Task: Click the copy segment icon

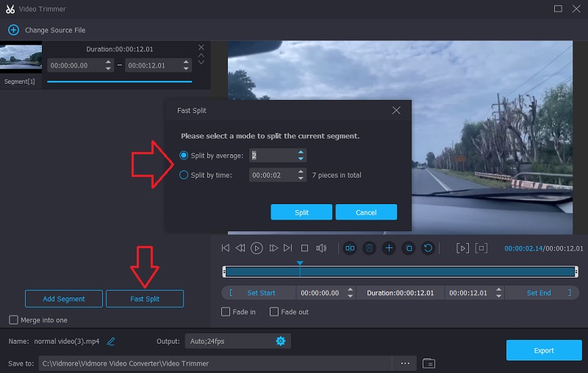Action: point(409,248)
